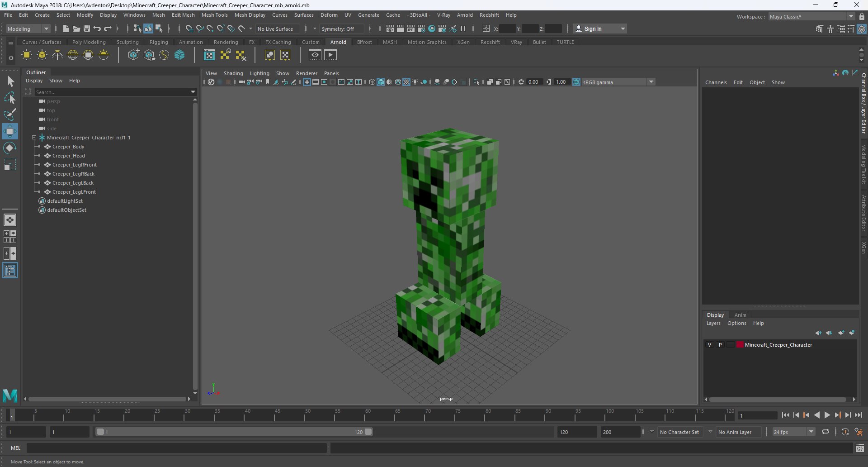The height and width of the screenshot is (467, 868).
Task: Start IPR render icon
Action: click(411, 29)
